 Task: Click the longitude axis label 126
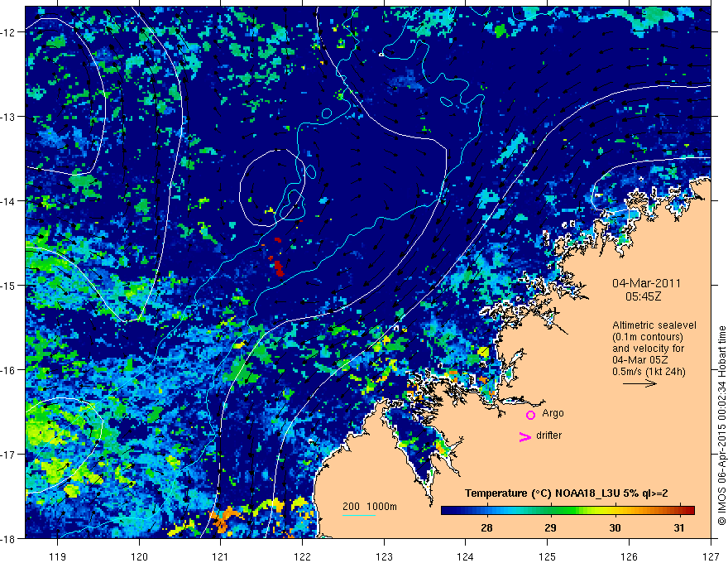pos(629,556)
